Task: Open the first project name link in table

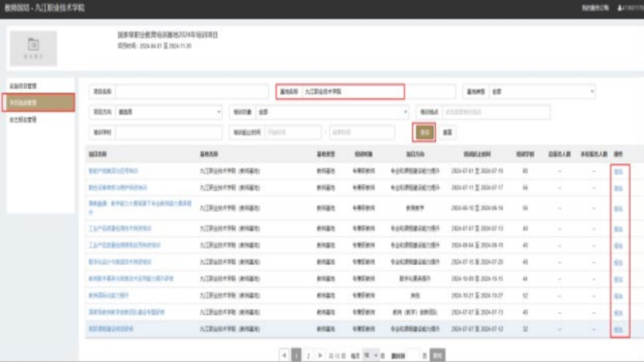Action: [x=113, y=172]
